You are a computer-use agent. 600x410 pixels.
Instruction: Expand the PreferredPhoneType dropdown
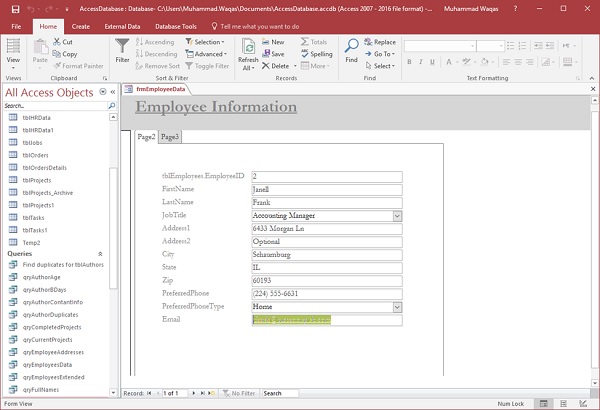pos(396,307)
